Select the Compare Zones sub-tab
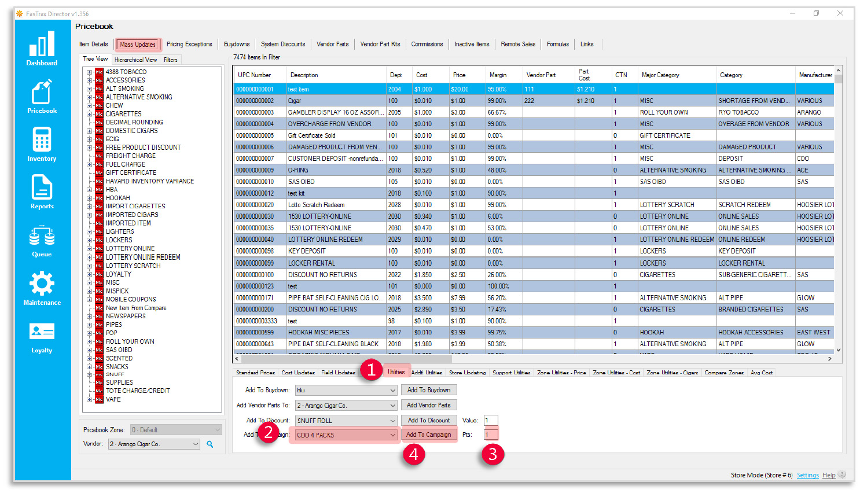The image size is (860, 504). pos(724,373)
